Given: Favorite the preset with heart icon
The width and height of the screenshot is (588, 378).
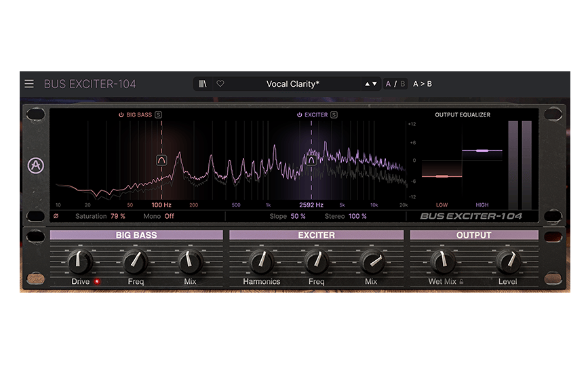Looking at the screenshot, I should click(220, 84).
